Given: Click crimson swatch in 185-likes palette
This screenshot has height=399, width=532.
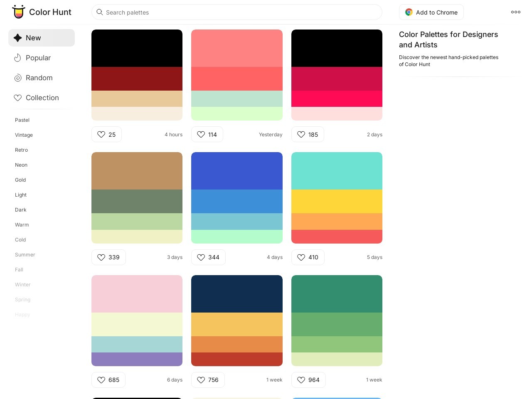Looking at the screenshot, I should click(337, 79).
